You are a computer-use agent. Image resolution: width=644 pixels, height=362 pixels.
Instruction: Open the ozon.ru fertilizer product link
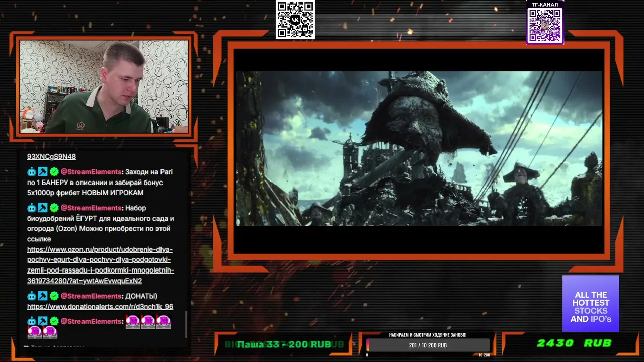point(101,265)
